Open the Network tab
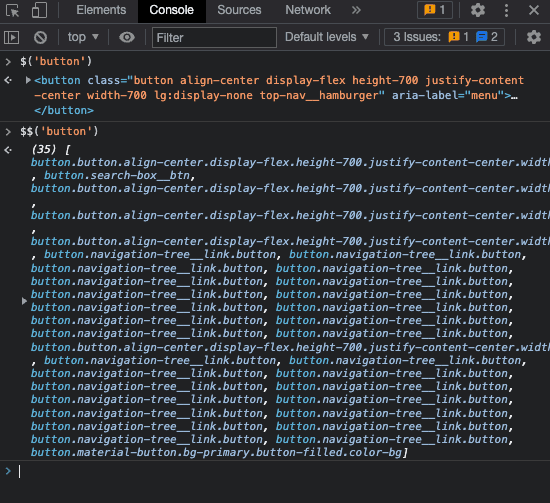The image size is (550, 503). tap(308, 10)
